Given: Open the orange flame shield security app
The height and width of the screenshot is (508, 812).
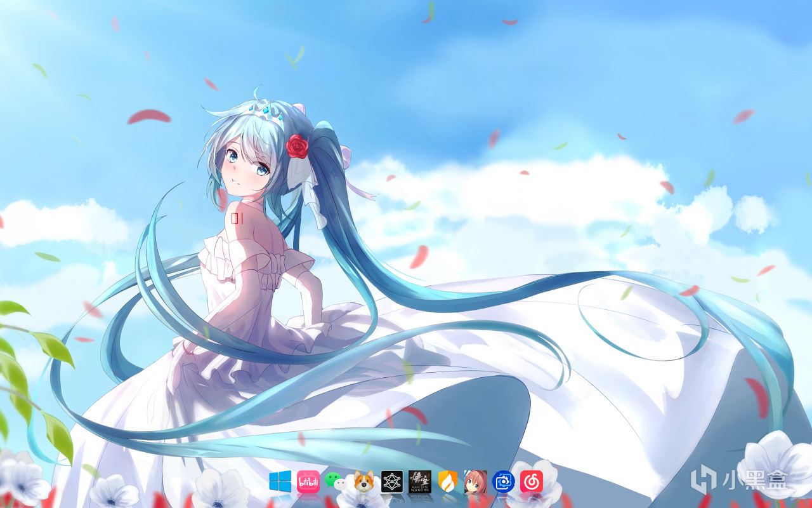Looking at the screenshot, I should pyautogui.click(x=448, y=481).
